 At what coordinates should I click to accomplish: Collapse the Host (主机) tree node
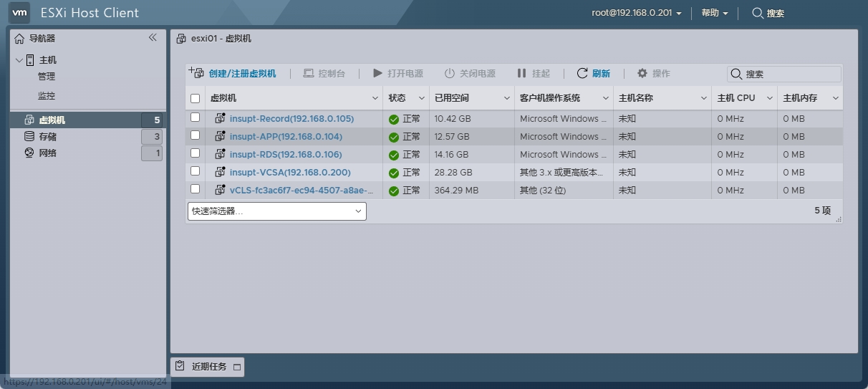tap(19, 60)
